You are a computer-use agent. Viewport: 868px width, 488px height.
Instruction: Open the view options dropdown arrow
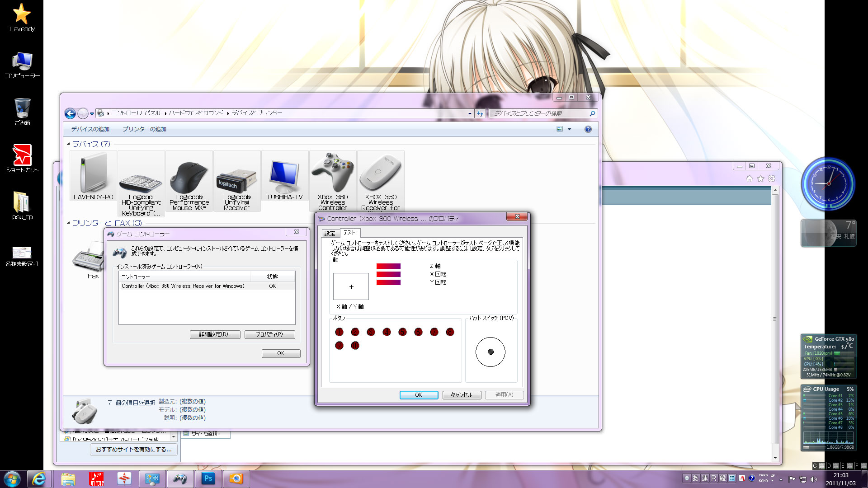coord(569,129)
